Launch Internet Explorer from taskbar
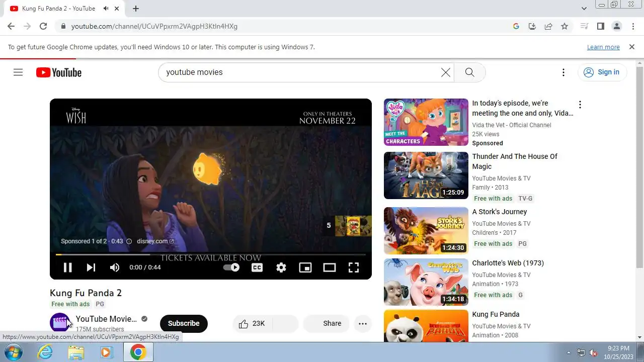644x362 pixels. tap(45, 352)
